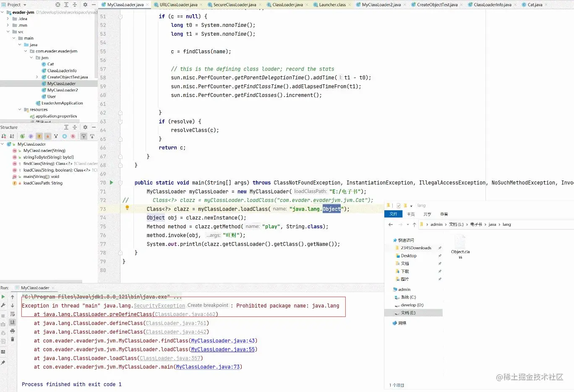Select 2345Downloads in Explorer quick access
The width and height of the screenshot is (574, 392).
pyautogui.click(x=416, y=248)
